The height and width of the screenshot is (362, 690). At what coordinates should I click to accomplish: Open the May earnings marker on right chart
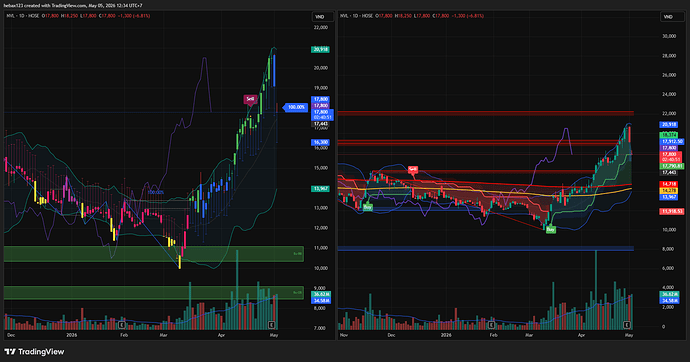click(627, 325)
